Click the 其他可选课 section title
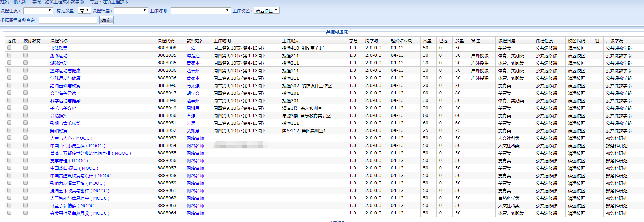644x222 pixels. point(337,32)
